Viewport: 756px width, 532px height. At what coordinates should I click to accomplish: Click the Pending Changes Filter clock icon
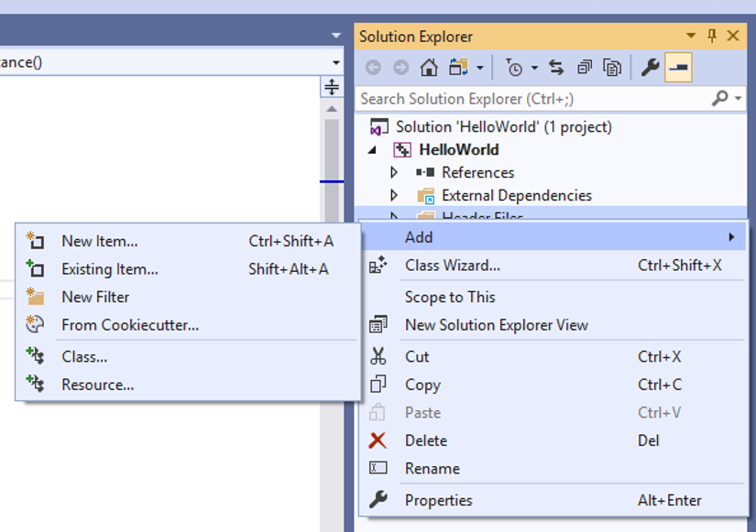click(514, 68)
